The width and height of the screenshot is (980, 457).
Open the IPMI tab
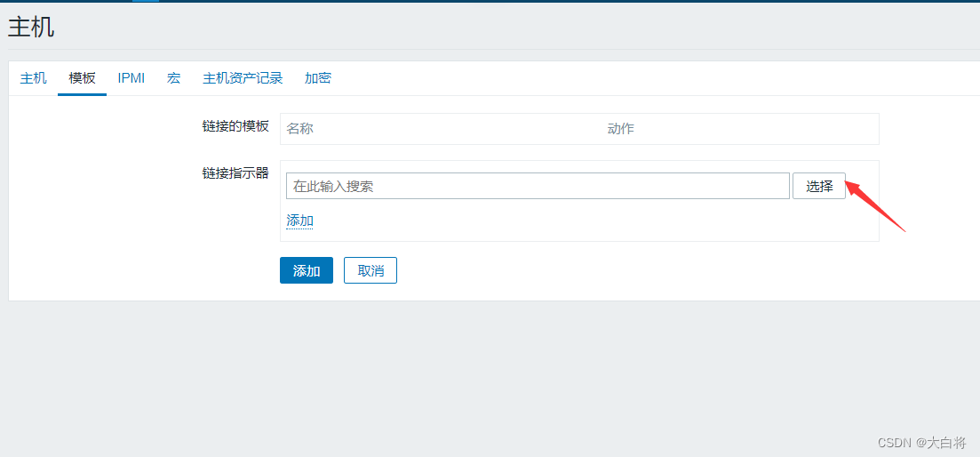pos(131,78)
